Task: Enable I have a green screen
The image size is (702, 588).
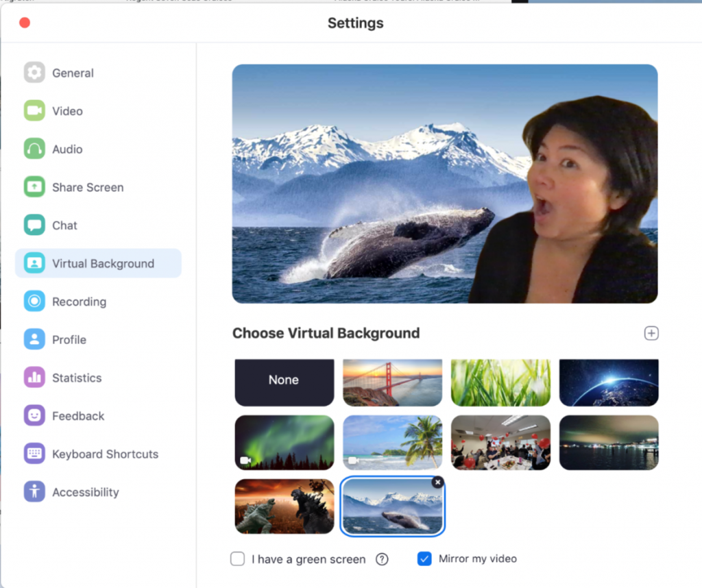Action: tap(238, 559)
